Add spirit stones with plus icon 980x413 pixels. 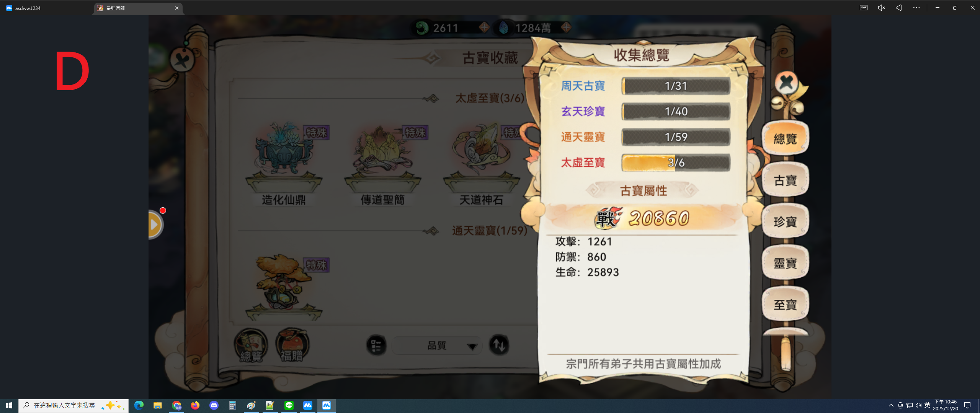pos(566,27)
